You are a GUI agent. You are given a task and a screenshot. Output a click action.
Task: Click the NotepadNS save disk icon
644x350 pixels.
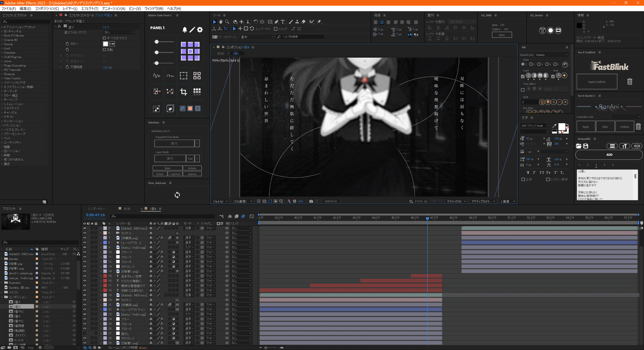click(584, 146)
